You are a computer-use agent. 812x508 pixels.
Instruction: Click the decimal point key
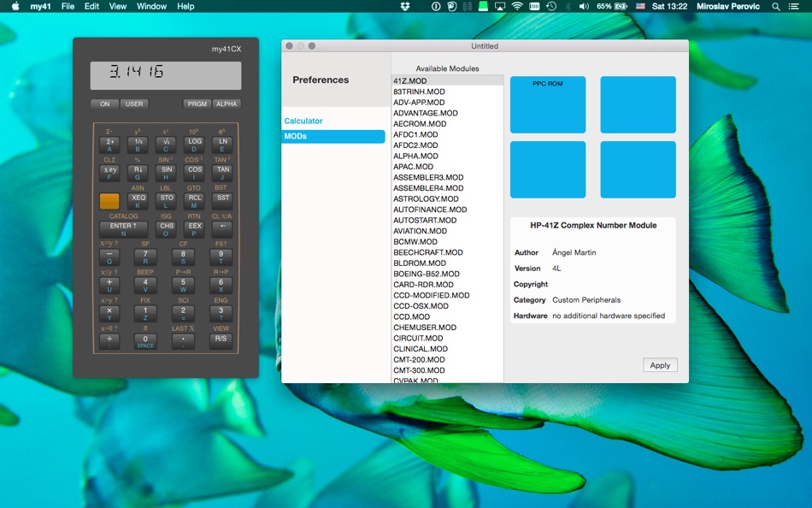(183, 341)
